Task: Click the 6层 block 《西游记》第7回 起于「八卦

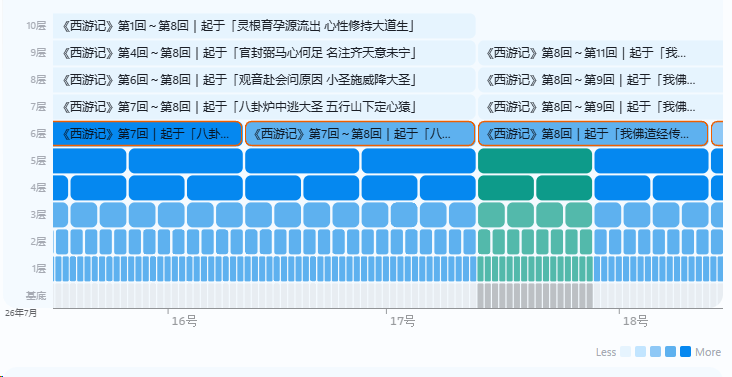Action: (148, 134)
